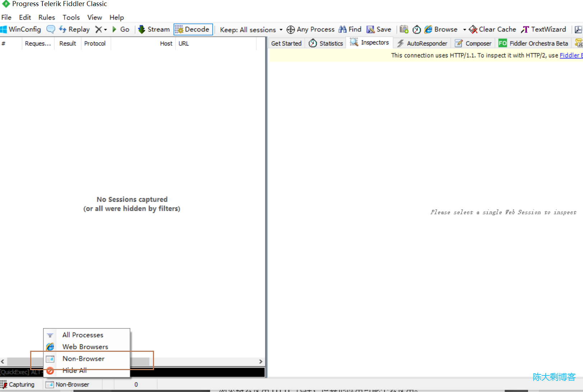Click the Composer pencil icon
The image size is (583, 392).
458,43
